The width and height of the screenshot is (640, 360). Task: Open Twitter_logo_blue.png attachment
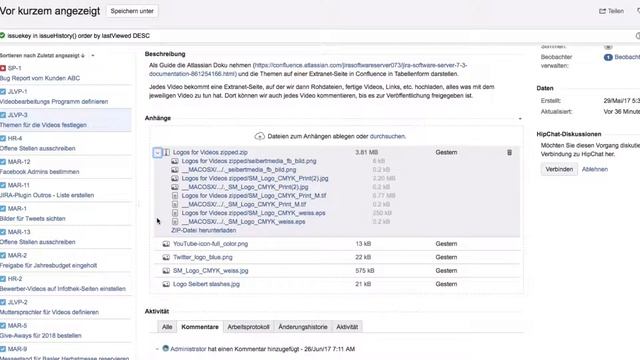203,257
